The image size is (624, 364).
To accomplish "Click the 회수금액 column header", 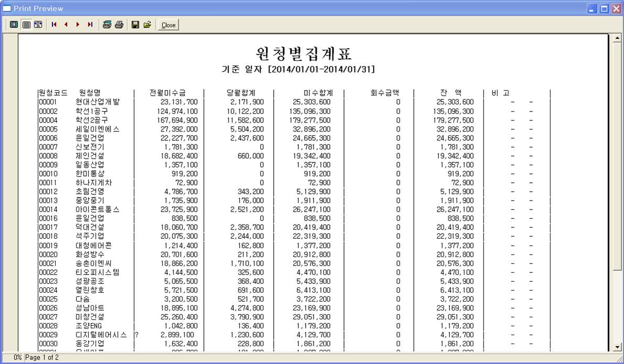I will [384, 93].
